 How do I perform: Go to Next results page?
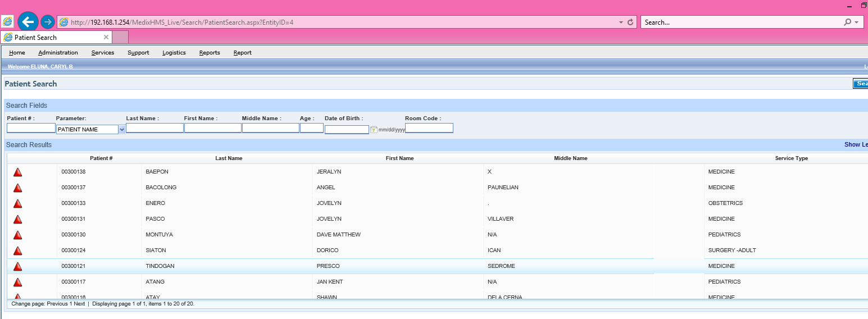79,304
